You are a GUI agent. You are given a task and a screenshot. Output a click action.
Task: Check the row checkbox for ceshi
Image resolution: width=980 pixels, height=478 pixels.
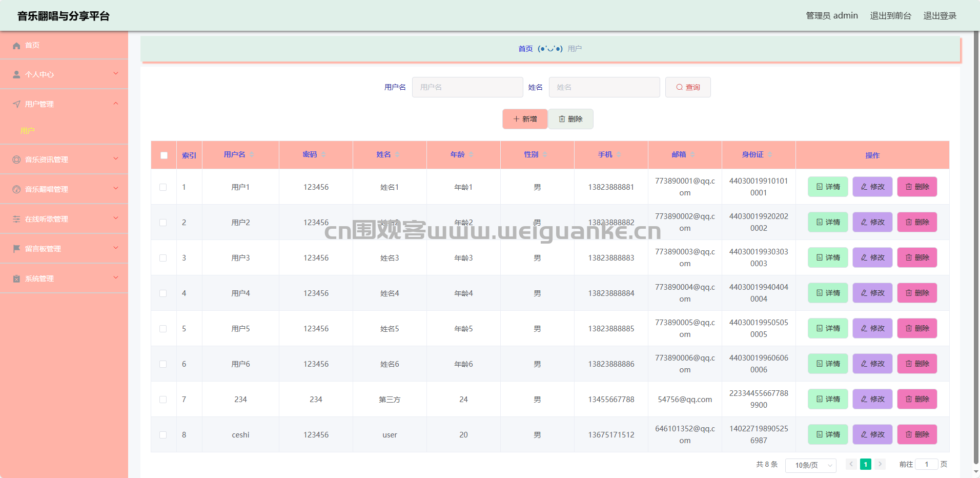tap(163, 435)
